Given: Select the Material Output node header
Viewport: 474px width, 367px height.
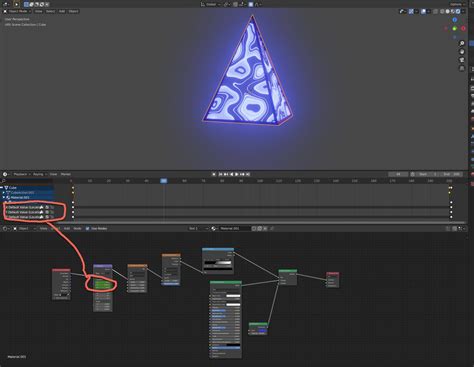Looking at the screenshot, I should [x=333, y=273].
